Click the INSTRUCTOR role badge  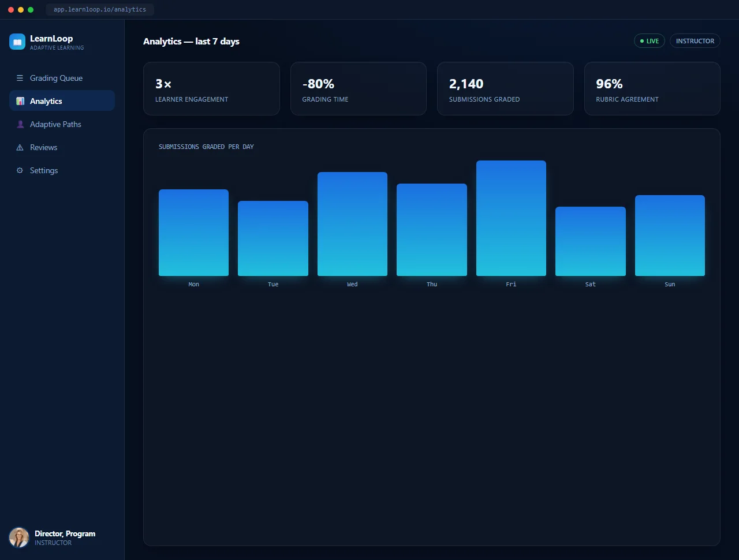695,41
